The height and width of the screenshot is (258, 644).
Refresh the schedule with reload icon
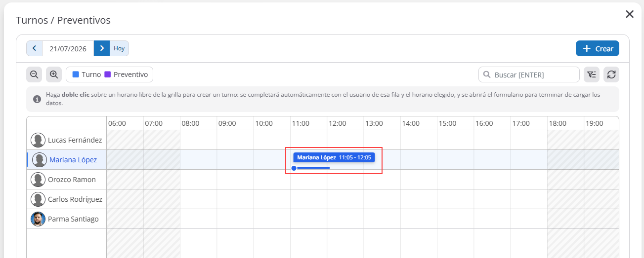(x=611, y=74)
